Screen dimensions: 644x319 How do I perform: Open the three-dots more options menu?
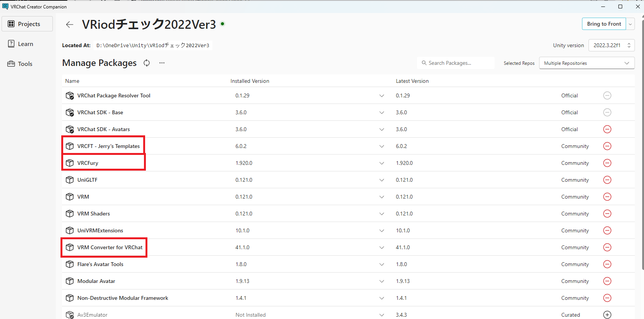click(162, 63)
